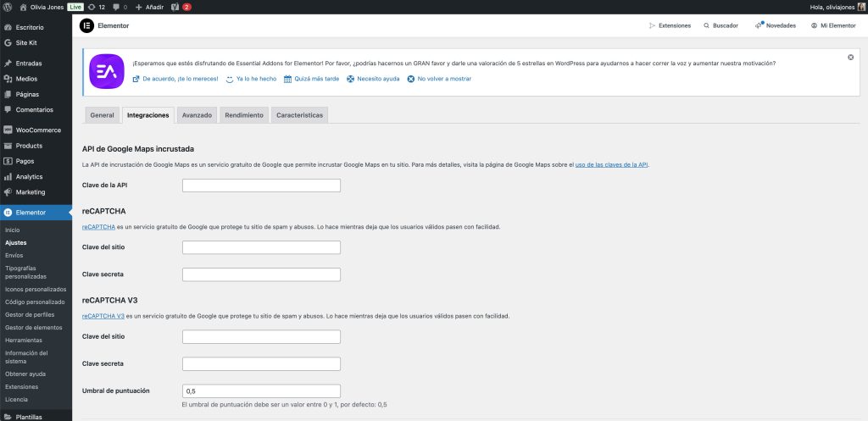Open Yoast SEO notifications icon
The height and width of the screenshot is (421, 868).
point(181,7)
